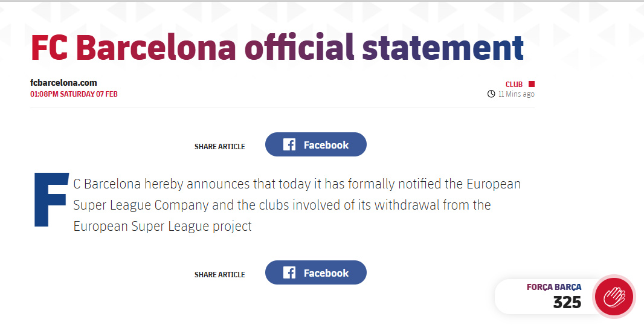Click the clock icon beside 11 Mins ago
This screenshot has height=325, width=644.
click(491, 94)
